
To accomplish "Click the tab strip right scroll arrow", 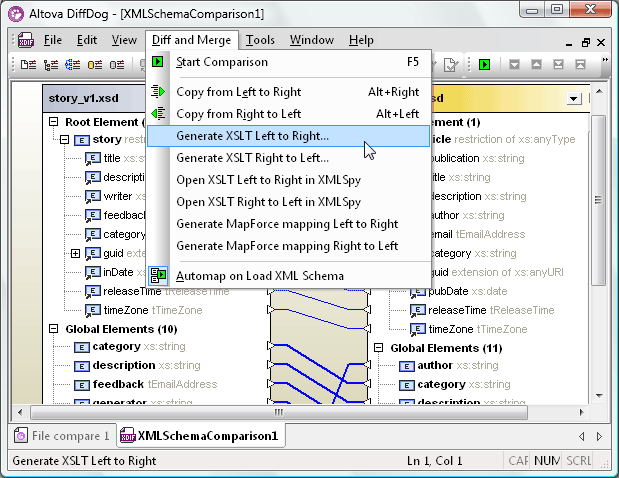I will click(x=599, y=437).
